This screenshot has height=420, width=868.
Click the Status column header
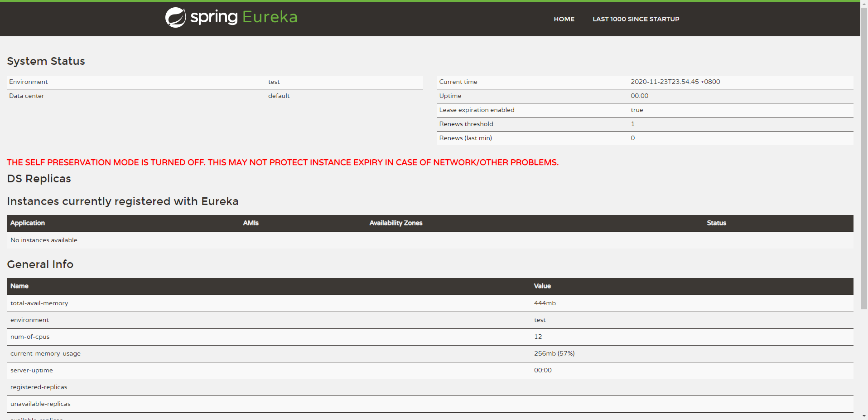click(716, 223)
